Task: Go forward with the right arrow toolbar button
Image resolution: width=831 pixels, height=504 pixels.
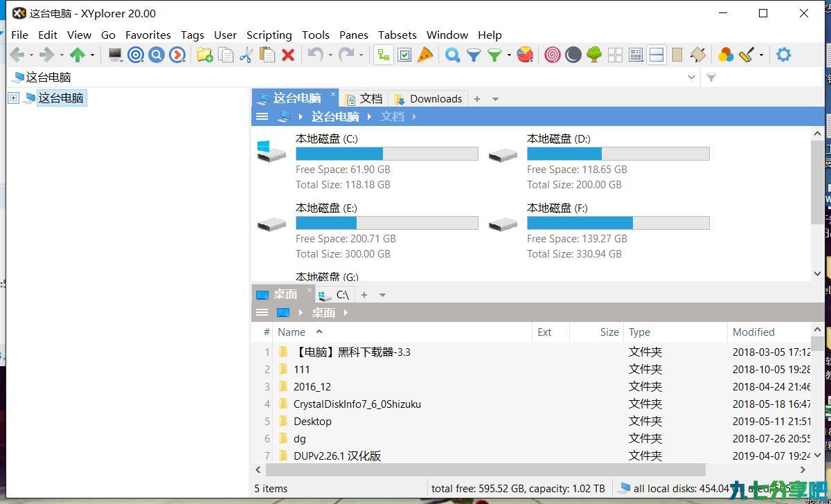Action: coord(47,55)
